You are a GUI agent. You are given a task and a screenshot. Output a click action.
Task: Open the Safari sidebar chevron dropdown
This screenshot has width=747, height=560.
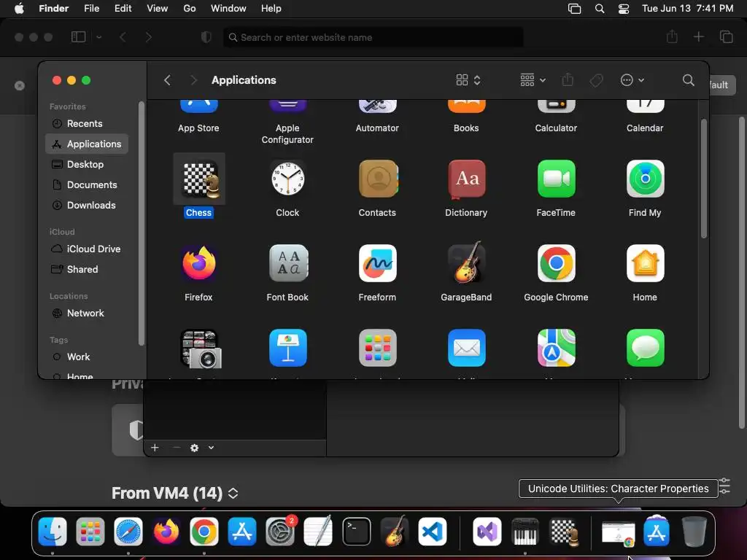pyautogui.click(x=99, y=37)
